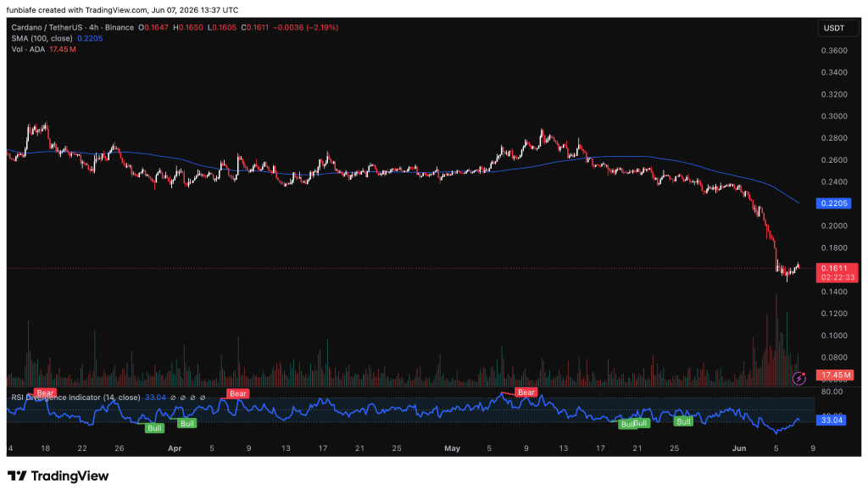Click the close value C0.1611

pyautogui.click(x=254, y=27)
